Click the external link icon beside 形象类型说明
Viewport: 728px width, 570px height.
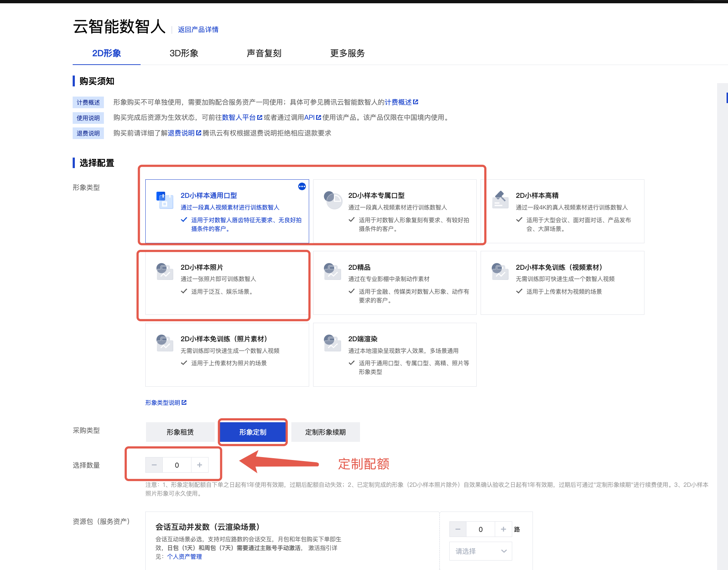[x=184, y=402]
